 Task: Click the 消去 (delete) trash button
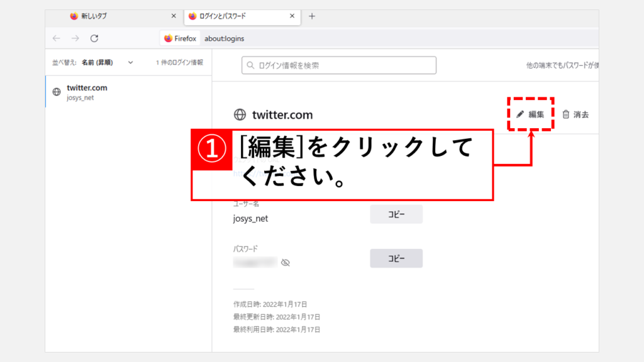tap(575, 114)
